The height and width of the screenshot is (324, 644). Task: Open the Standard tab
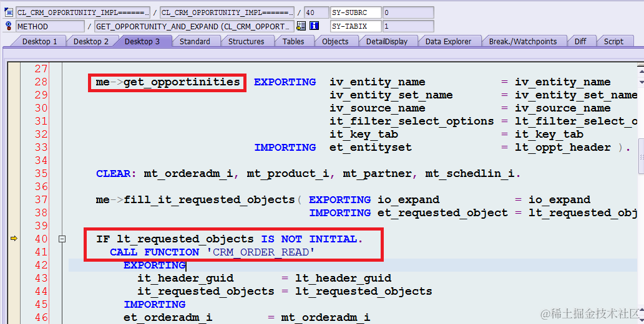pos(195,41)
